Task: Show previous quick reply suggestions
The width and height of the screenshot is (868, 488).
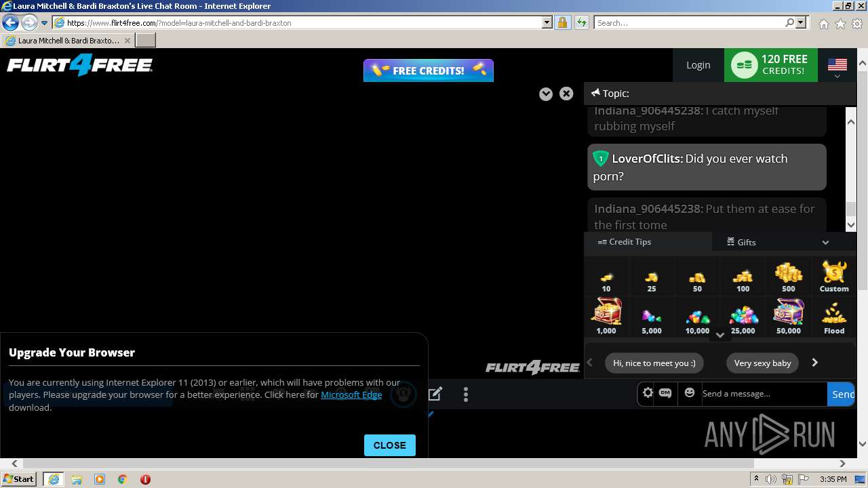Action: point(590,363)
